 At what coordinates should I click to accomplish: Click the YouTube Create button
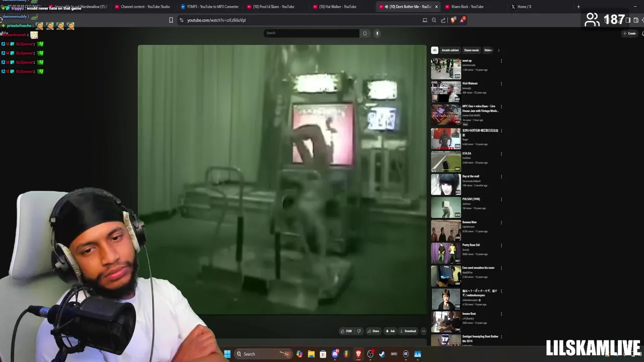click(629, 33)
